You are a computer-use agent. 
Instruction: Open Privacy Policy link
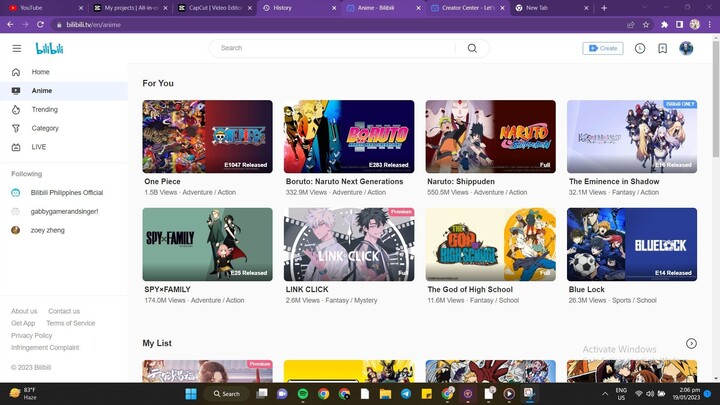click(x=32, y=336)
